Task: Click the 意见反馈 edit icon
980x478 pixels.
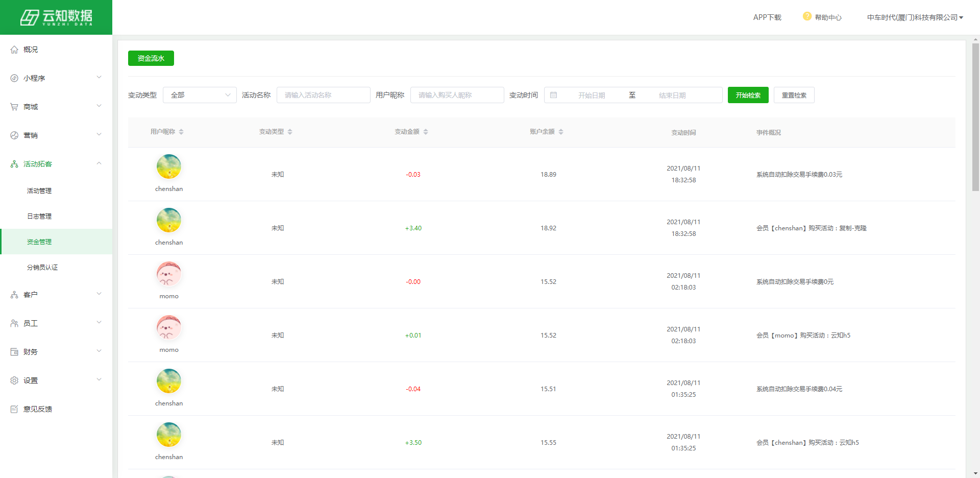Action: pyautogui.click(x=14, y=409)
